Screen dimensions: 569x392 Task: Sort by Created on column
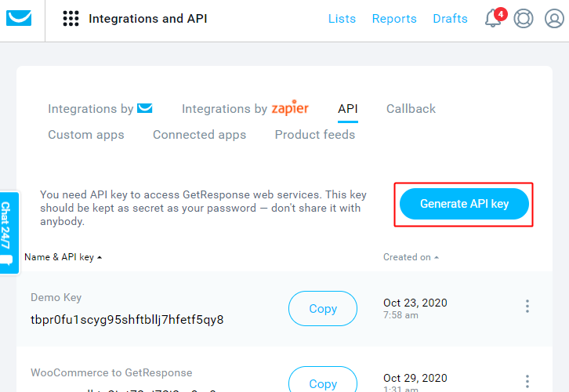coord(411,257)
